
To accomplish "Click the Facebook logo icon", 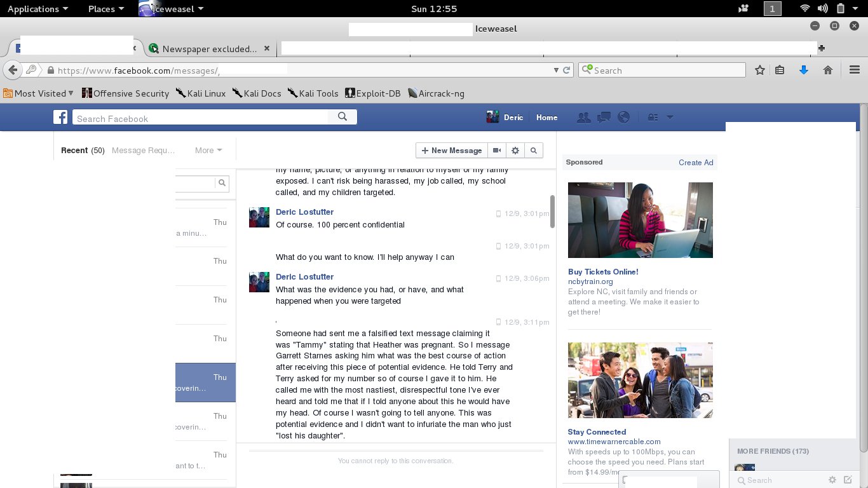I will point(60,118).
